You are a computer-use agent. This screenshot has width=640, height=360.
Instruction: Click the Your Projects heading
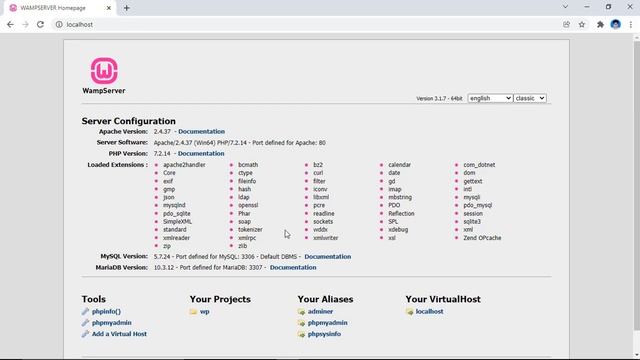pyautogui.click(x=220, y=299)
